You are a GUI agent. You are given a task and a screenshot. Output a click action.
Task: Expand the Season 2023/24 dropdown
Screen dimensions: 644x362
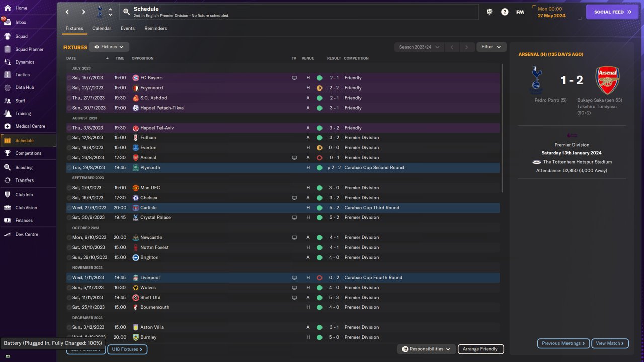click(x=419, y=47)
